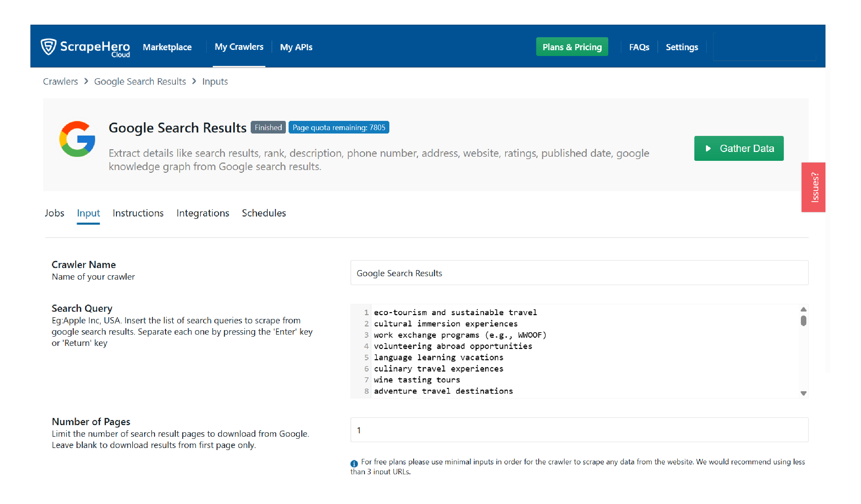Click query line 'volunteering abroad opportunities'

tap(453, 346)
